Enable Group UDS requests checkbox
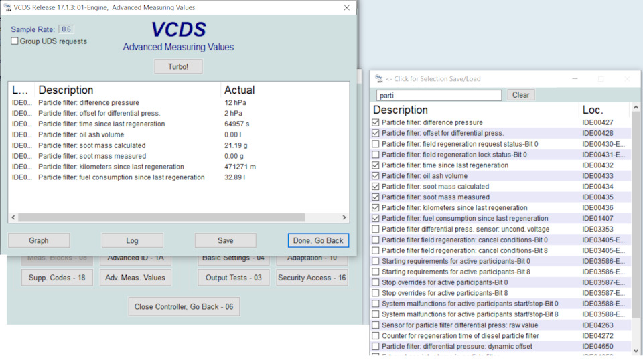 tap(15, 41)
